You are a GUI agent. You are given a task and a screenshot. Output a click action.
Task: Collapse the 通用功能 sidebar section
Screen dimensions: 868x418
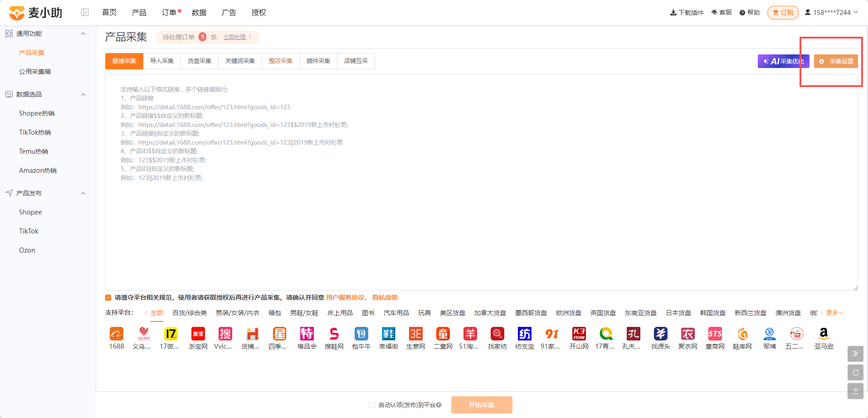[x=83, y=34]
